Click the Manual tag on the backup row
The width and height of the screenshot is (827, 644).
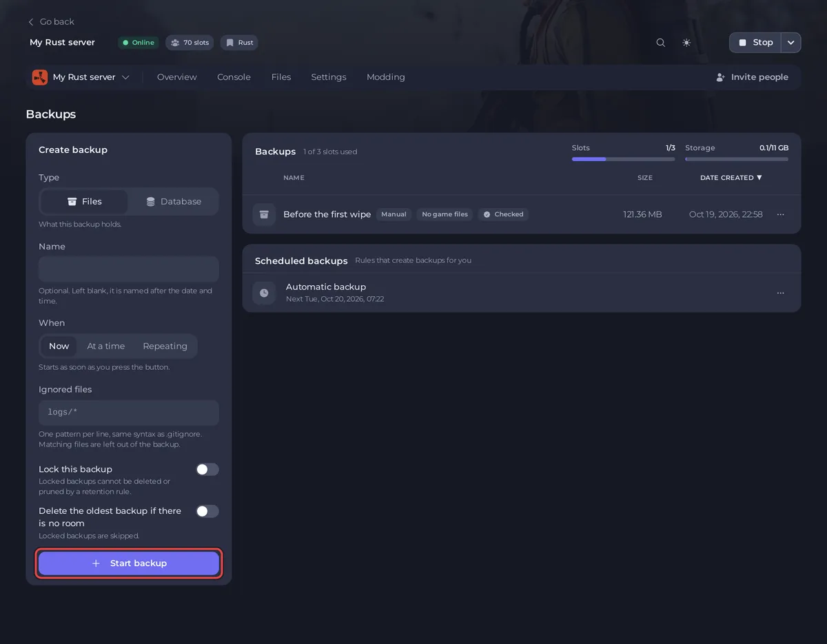click(x=394, y=214)
